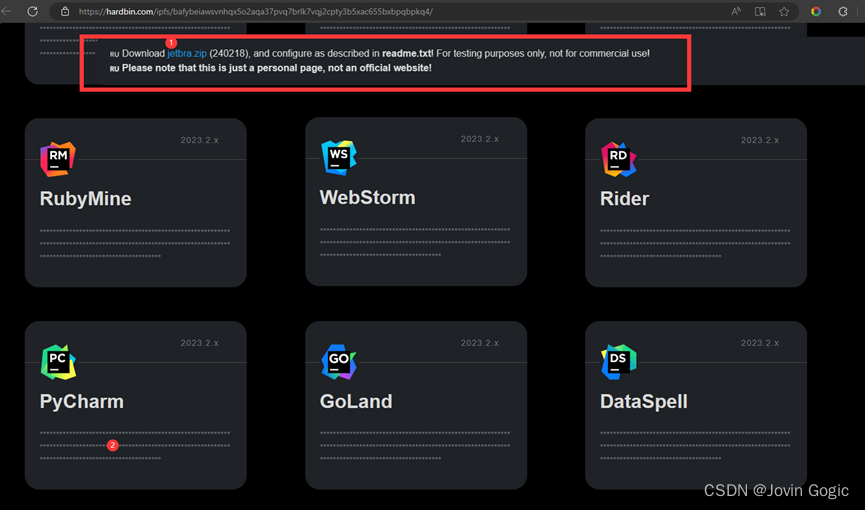The image size is (865, 510).
Task: Click the DataSpell card title
Action: [644, 401]
